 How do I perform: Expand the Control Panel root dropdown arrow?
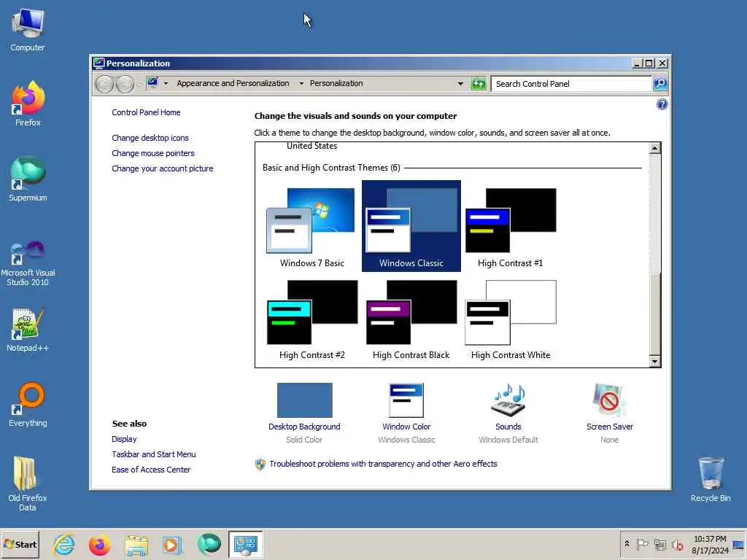166,84
